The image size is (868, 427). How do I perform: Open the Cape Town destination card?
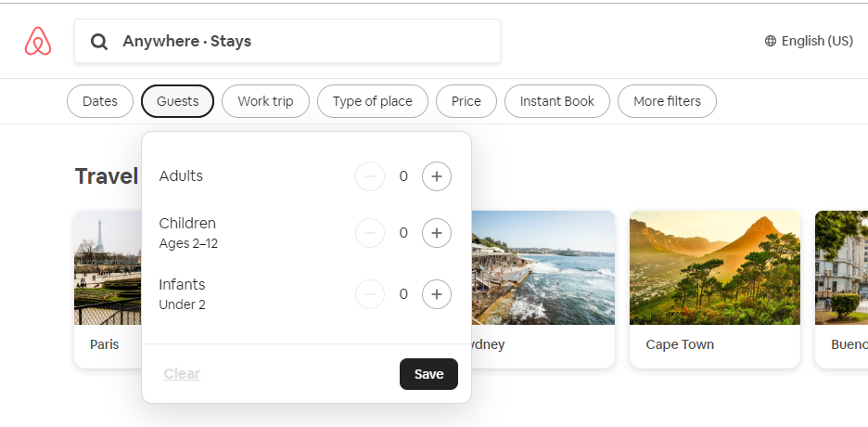coord(714,289)
